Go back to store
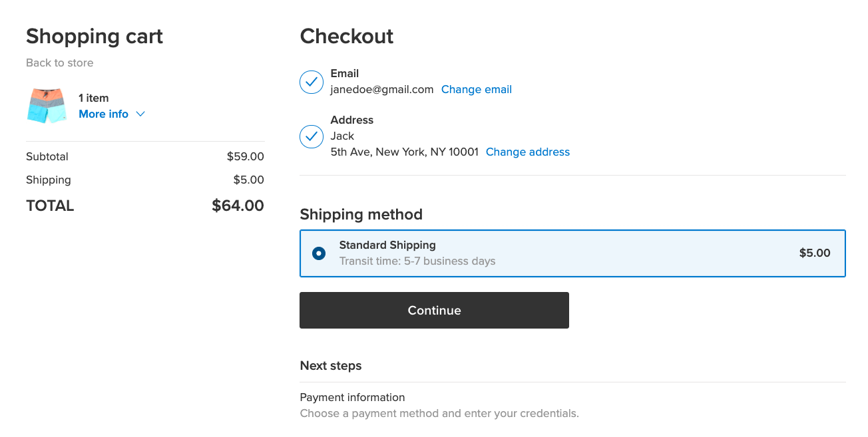The width and height of the screenshot is (868, 437). click(59, 63)
